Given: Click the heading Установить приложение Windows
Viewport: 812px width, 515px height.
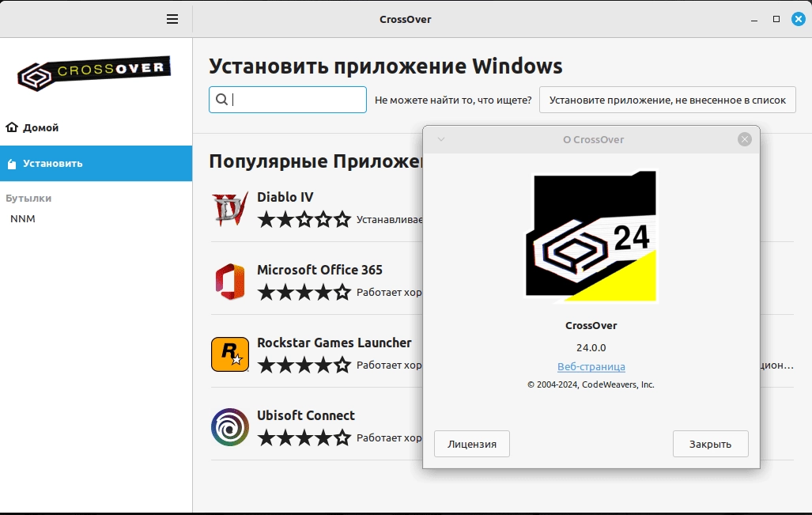Looking at the screenshot, I should pyautogui.click(x=385, y=66).
